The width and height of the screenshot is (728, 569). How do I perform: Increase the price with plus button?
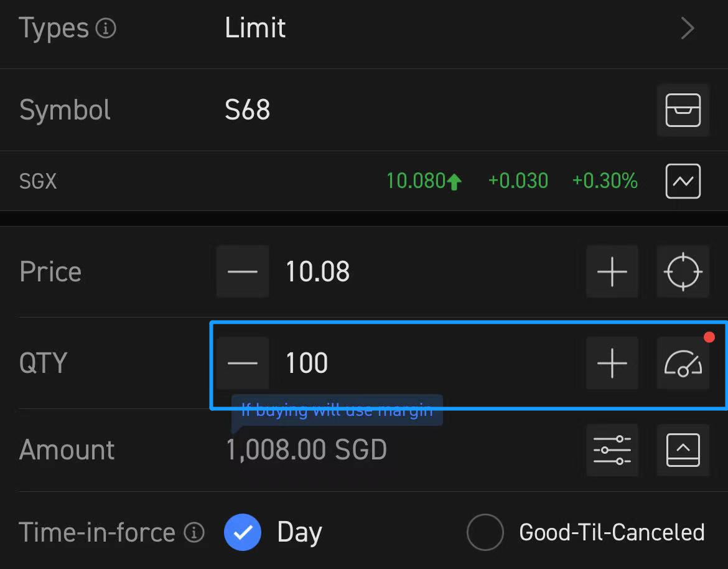(x=612, y=272)
